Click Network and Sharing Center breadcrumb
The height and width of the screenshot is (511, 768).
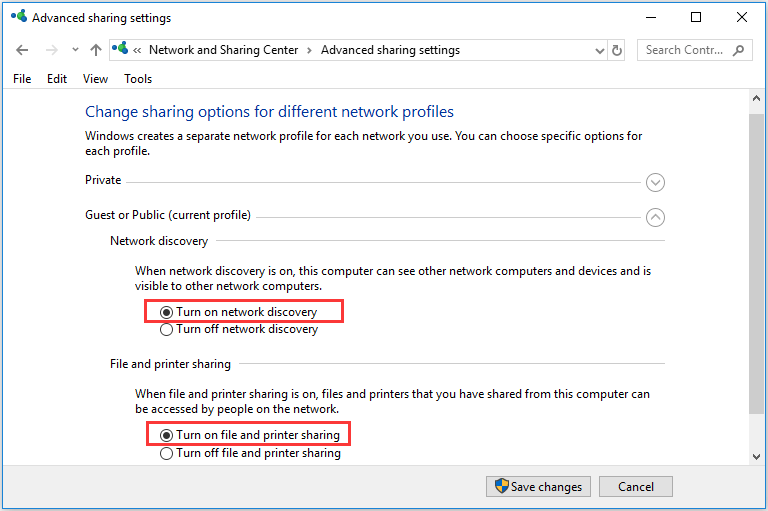pyautogui.click(x=223, y=50)
